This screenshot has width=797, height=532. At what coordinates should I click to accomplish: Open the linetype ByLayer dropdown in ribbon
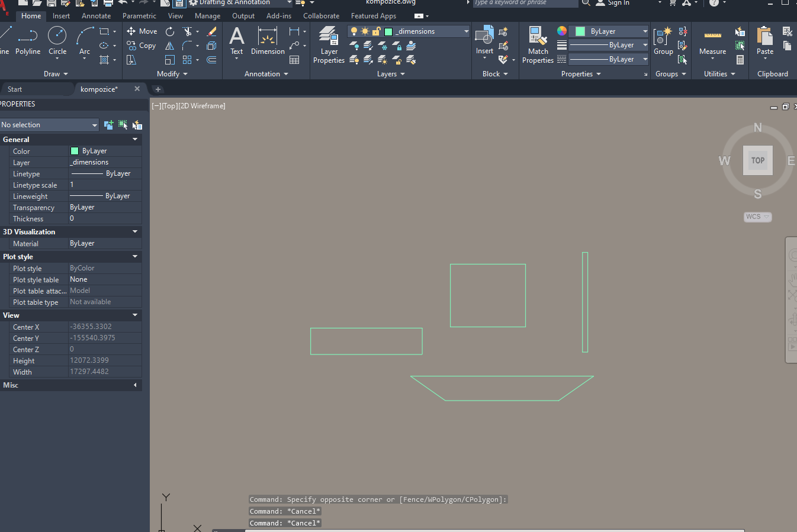(608, 59)
